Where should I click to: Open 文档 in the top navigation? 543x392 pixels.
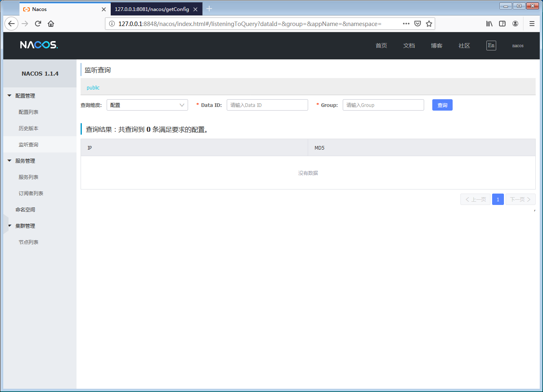(x=409, y=46)
